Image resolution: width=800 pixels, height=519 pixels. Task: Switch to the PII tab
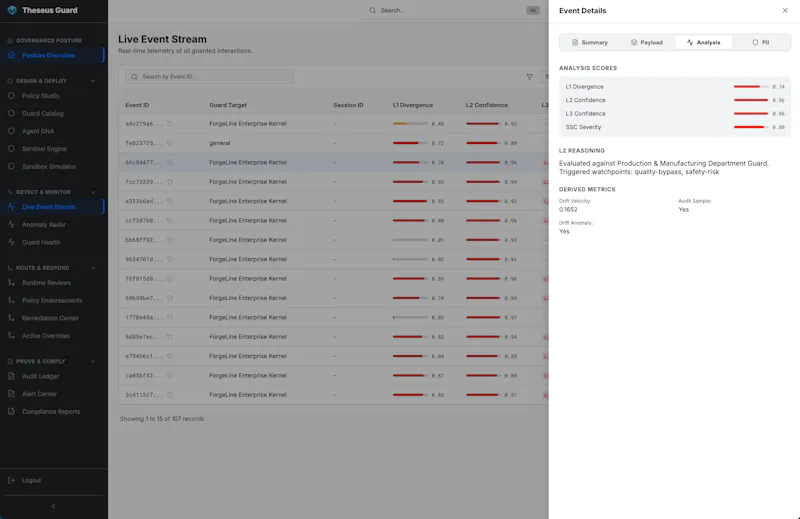click(x=760, y=42)
